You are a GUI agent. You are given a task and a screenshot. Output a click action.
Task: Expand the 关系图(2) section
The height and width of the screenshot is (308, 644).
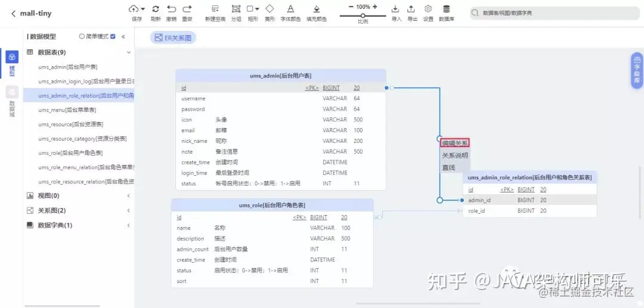pos(129,211)
